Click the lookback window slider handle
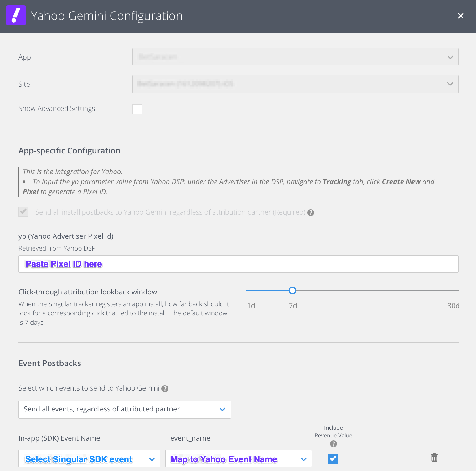 click(x=292, y=291)
